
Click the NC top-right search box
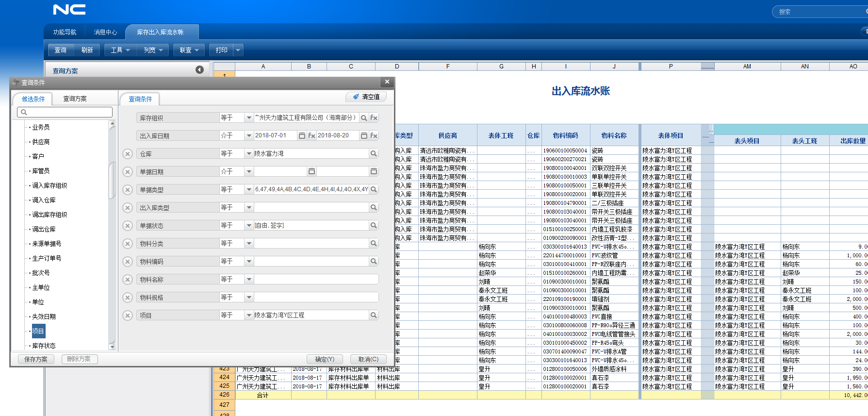(x=820, y=12)
